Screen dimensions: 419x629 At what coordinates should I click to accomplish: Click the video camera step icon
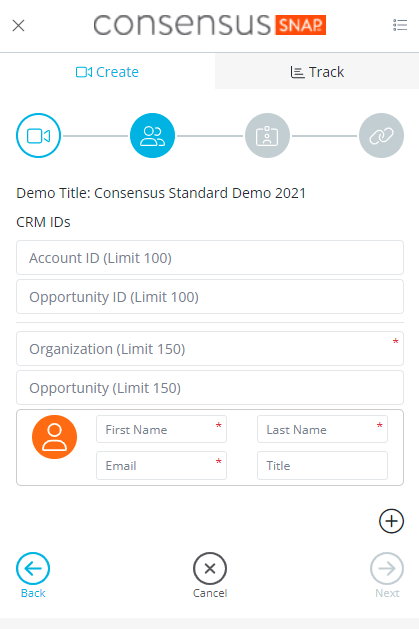click(x=38, y=136)
